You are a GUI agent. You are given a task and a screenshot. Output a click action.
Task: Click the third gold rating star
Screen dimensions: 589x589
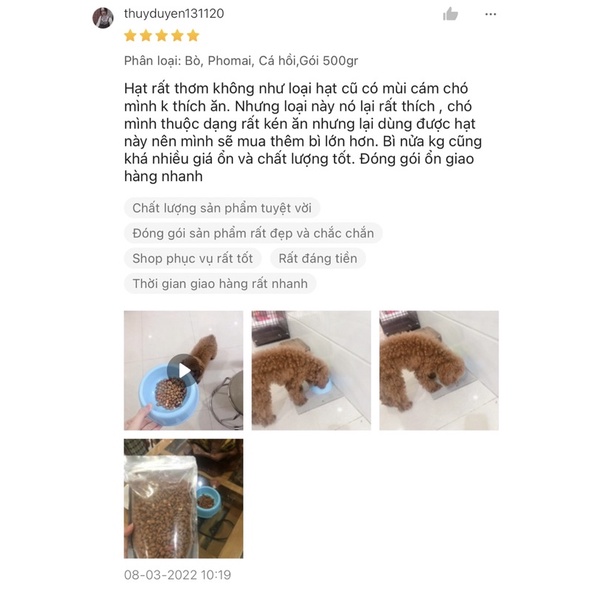pyautogui.click(x=162, y=36)
